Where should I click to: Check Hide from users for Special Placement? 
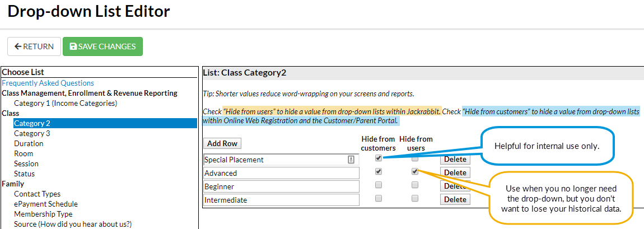point(415,158)
